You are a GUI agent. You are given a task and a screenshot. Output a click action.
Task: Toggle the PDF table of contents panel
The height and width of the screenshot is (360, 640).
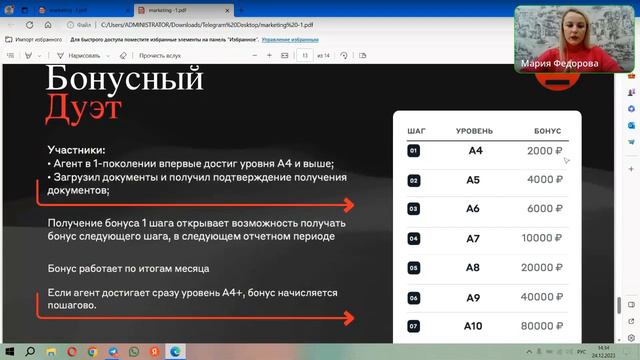[x=11, y=56]
